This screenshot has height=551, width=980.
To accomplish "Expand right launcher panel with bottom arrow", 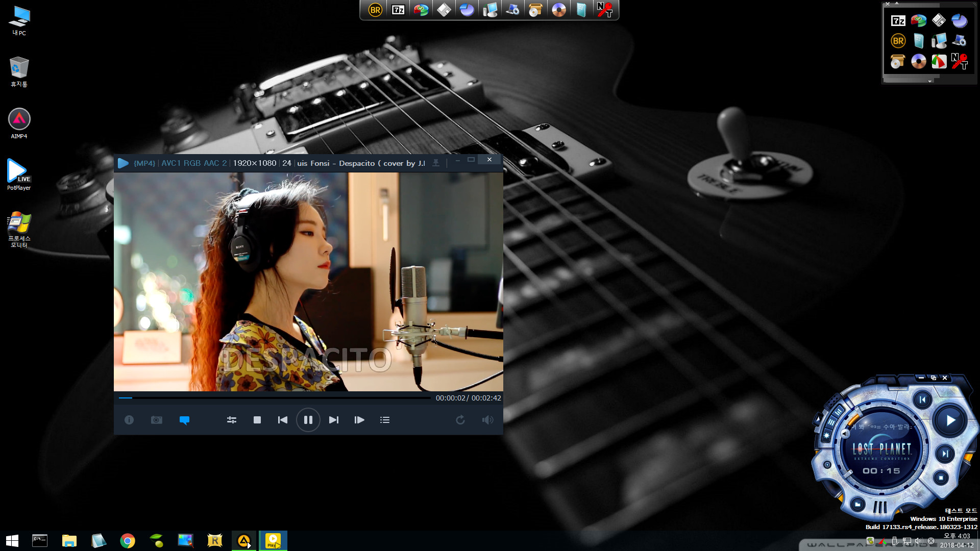I will (929, 81).
